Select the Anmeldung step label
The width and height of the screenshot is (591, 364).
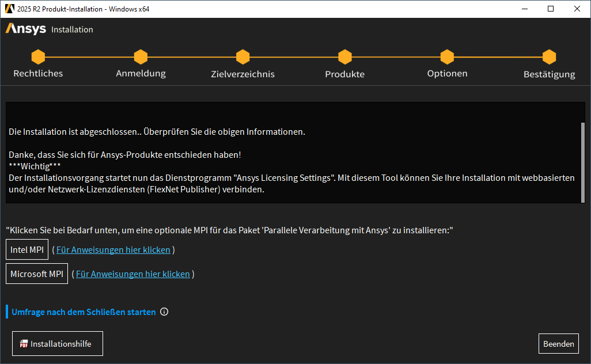[141, 74]
